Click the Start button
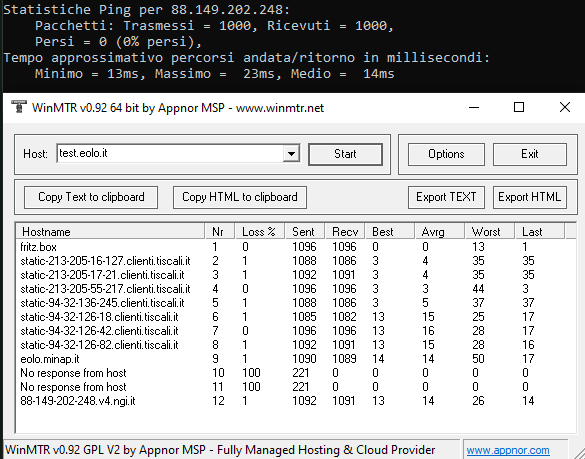Viewport: 585px width, 459px height. (x=345, y=154)
